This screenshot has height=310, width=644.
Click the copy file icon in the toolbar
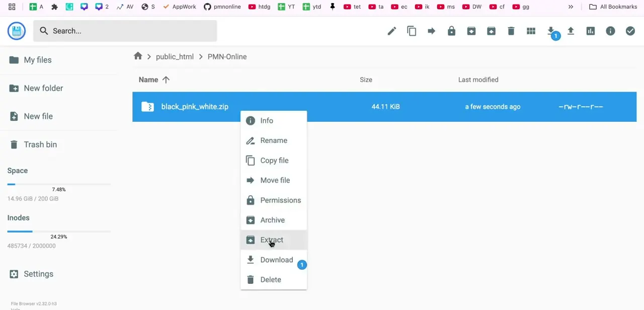(412, 31)
